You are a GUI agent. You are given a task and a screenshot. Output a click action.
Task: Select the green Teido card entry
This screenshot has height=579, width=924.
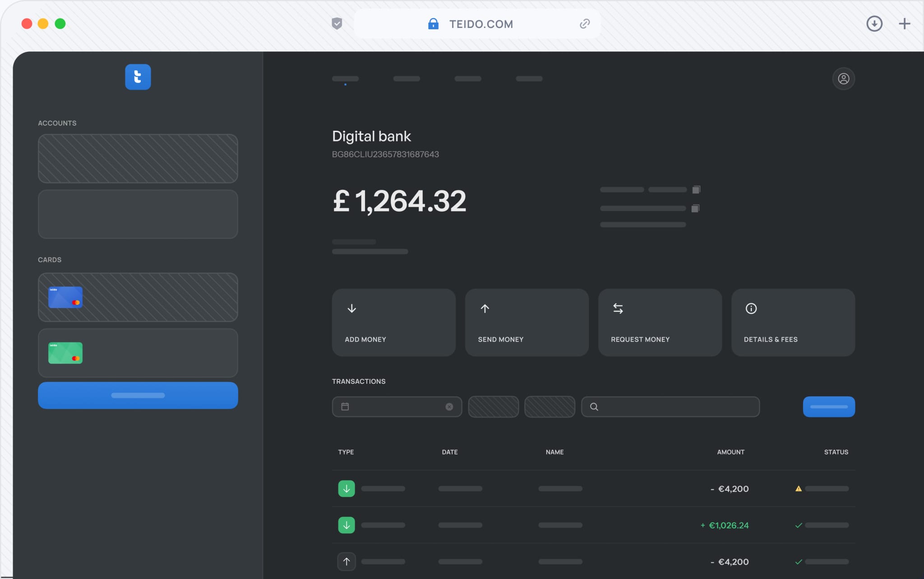(x=138, y=353)
